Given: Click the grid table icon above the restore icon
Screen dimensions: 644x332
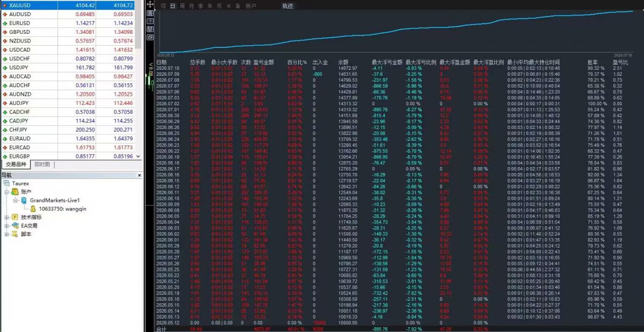Looking at the screenshot, I should click(x=150, y=29).
